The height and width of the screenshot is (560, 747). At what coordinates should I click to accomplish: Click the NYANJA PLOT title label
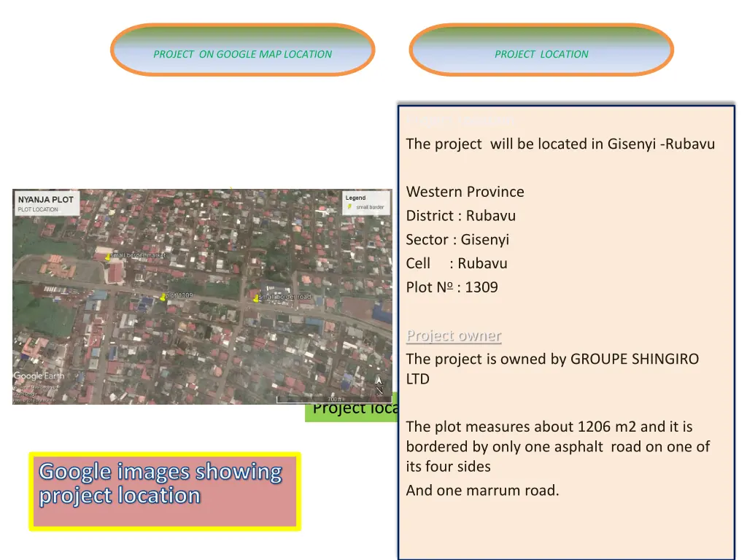(46, 200)
